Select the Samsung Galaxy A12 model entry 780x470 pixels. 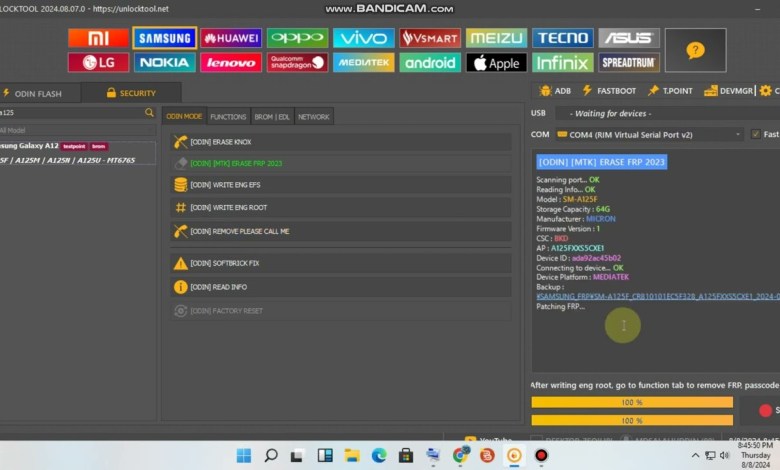tap(77, 153)
